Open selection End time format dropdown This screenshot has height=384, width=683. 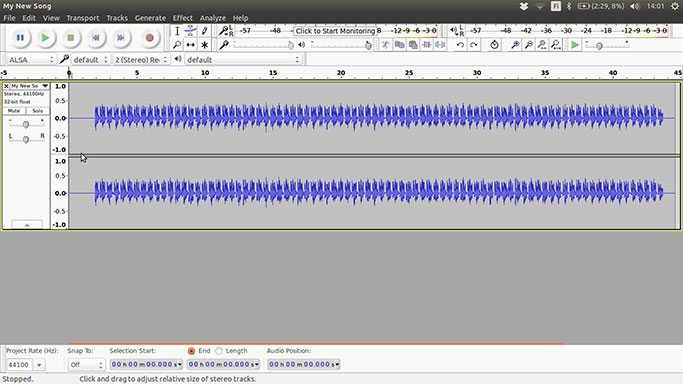257,364
